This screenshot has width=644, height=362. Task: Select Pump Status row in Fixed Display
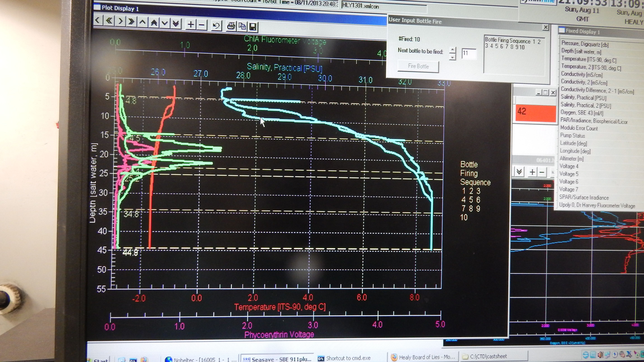click(572, 136)
